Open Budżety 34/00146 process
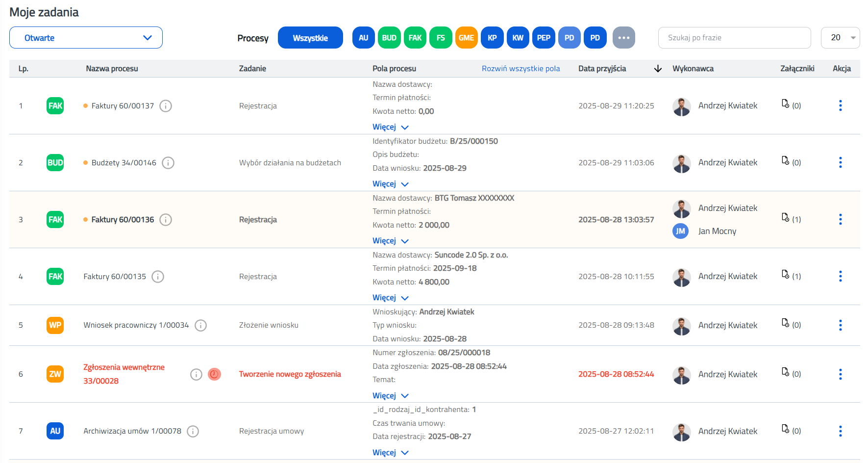Image resolution: width=868 pixels, height=463 pixels. [x=124, y=163]
